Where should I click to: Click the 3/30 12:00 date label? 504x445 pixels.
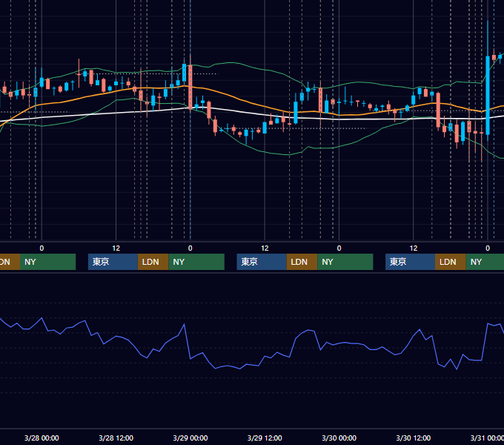click(x=414, y=438)
